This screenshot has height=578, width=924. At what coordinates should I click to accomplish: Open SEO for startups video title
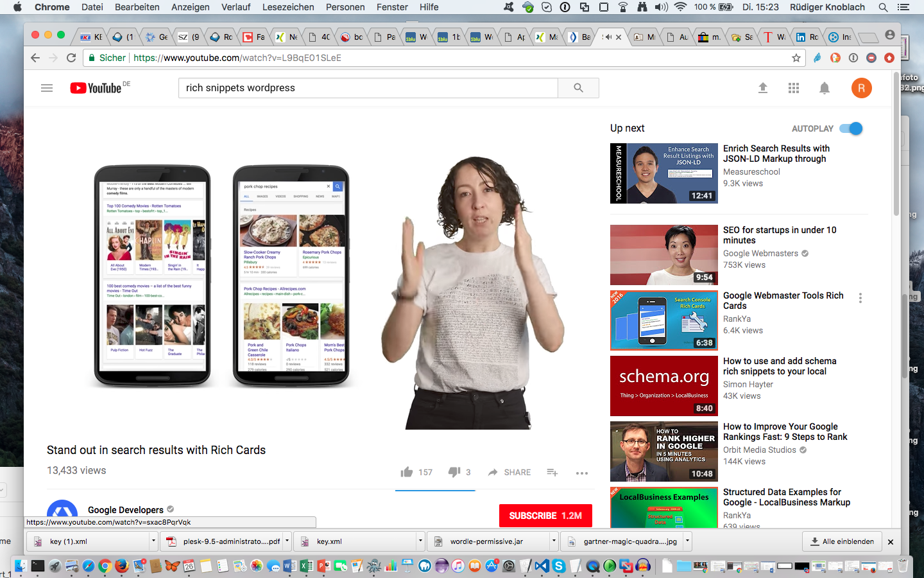[x=780, y=235]
